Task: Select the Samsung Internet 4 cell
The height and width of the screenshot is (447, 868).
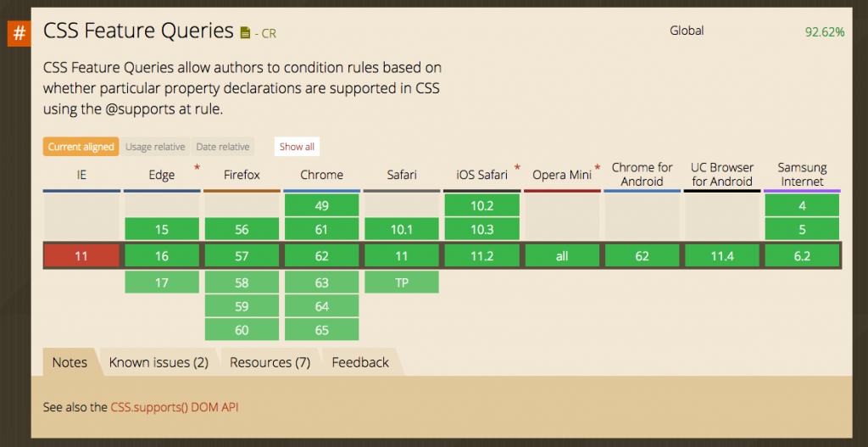Action: tap(802, 205)
